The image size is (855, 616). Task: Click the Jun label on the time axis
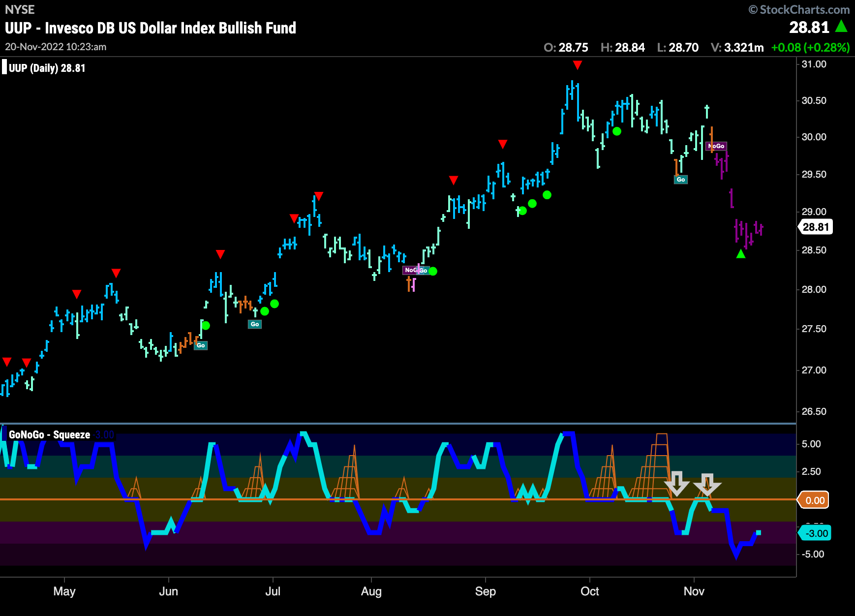coord(169,591)
